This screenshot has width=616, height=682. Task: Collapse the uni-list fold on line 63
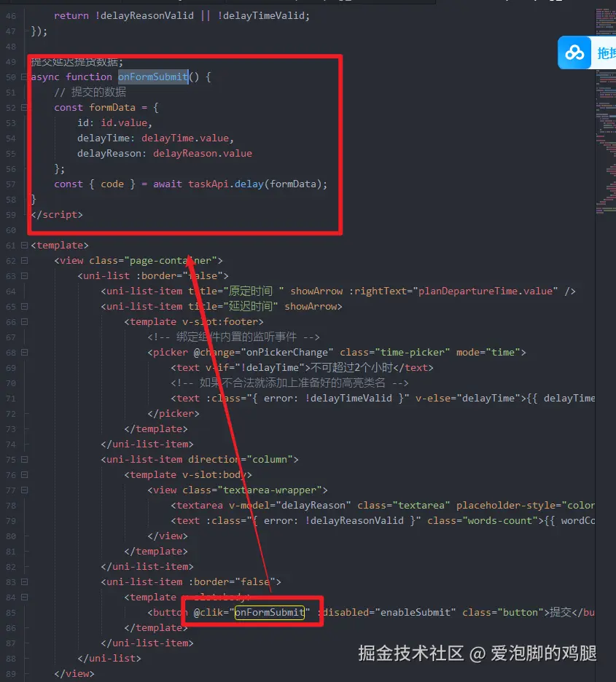[24, 275]
